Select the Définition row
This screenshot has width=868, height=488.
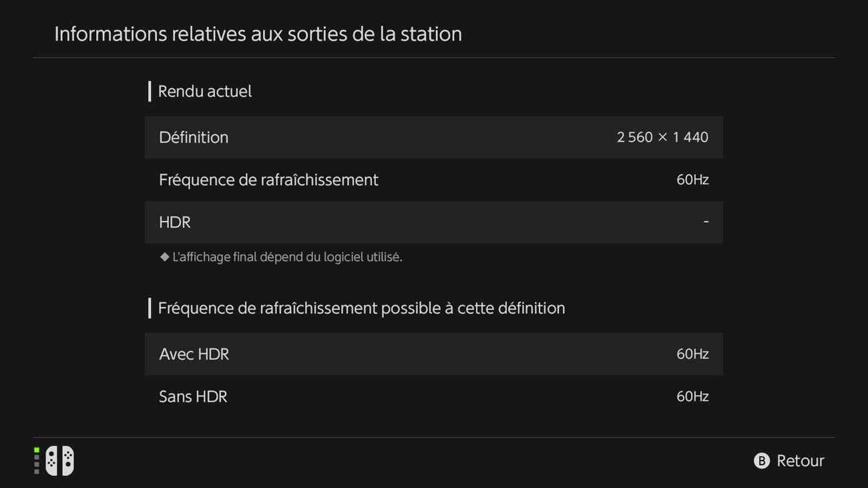click(x=433, y=138)
